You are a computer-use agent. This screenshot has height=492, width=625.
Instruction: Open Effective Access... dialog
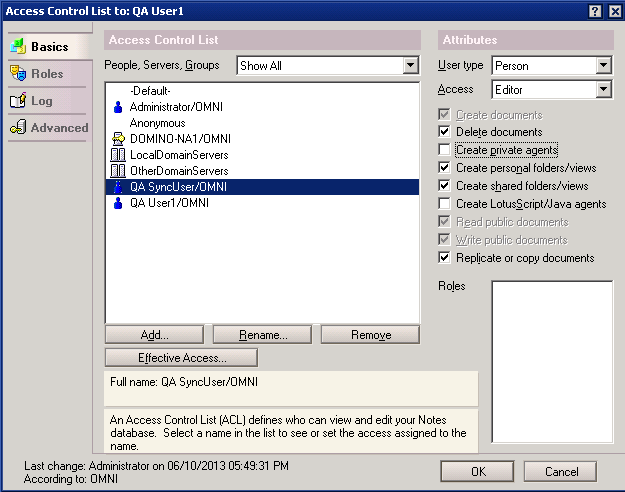coord(181,358)
